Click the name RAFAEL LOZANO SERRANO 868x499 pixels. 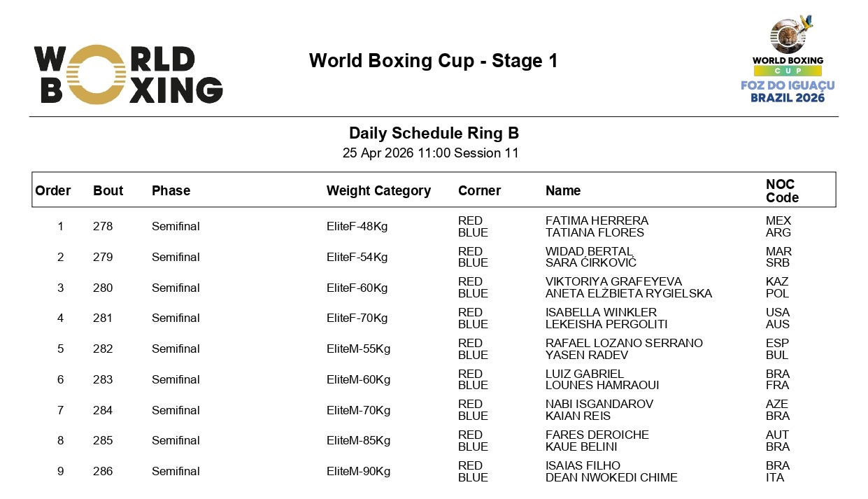click(624, 343)
